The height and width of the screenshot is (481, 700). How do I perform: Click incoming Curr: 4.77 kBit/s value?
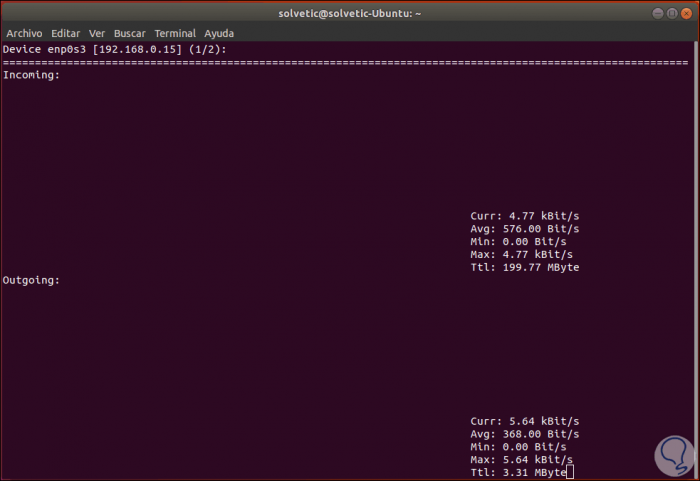click(525, 216)
